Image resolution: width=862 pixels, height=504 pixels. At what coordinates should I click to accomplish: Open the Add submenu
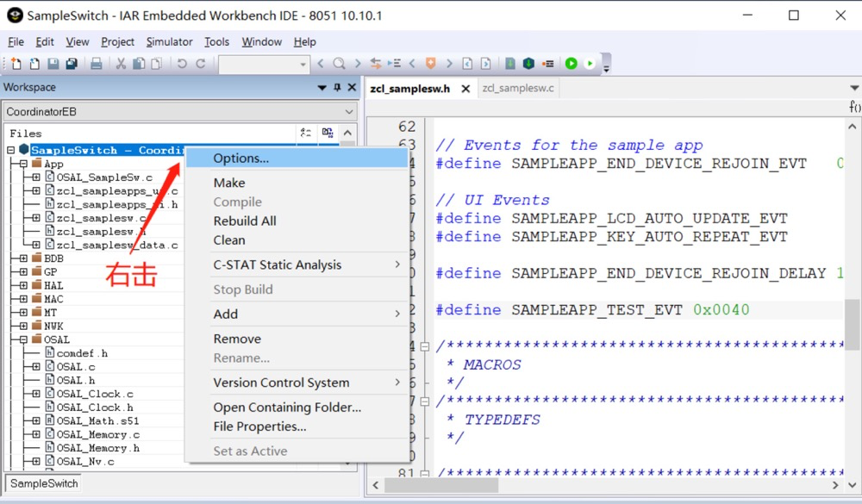[297, 314]
